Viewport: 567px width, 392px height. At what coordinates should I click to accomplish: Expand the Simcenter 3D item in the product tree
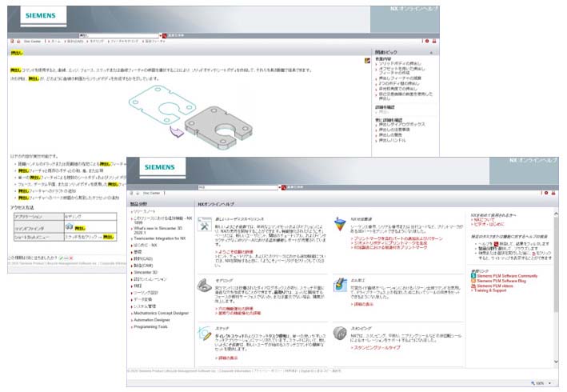click(132, 272)
